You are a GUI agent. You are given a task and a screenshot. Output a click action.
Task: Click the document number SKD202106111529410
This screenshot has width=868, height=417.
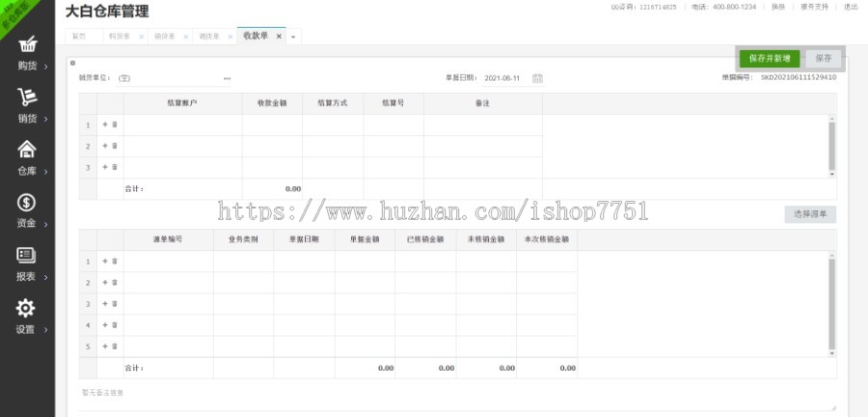click(799, 78)
